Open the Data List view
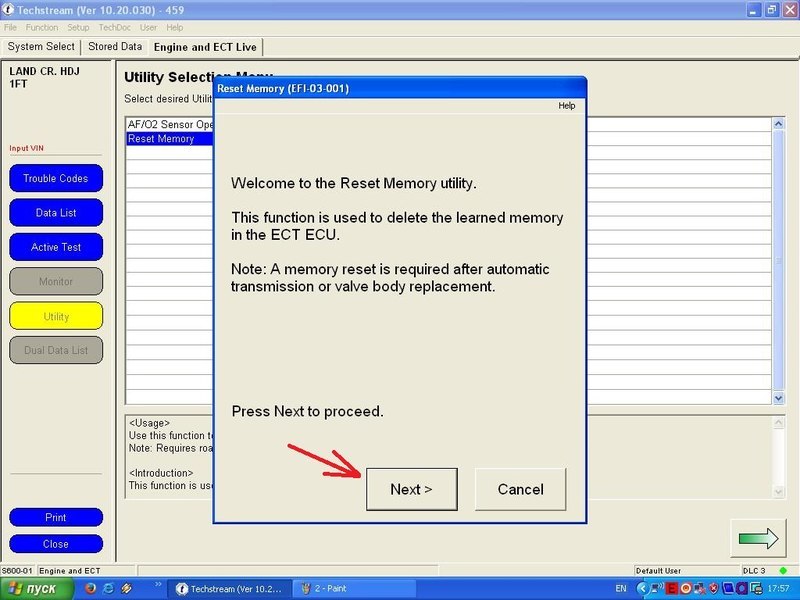Image resolution: width=800 pixels, height=600 pixels. tap(56, 213)
